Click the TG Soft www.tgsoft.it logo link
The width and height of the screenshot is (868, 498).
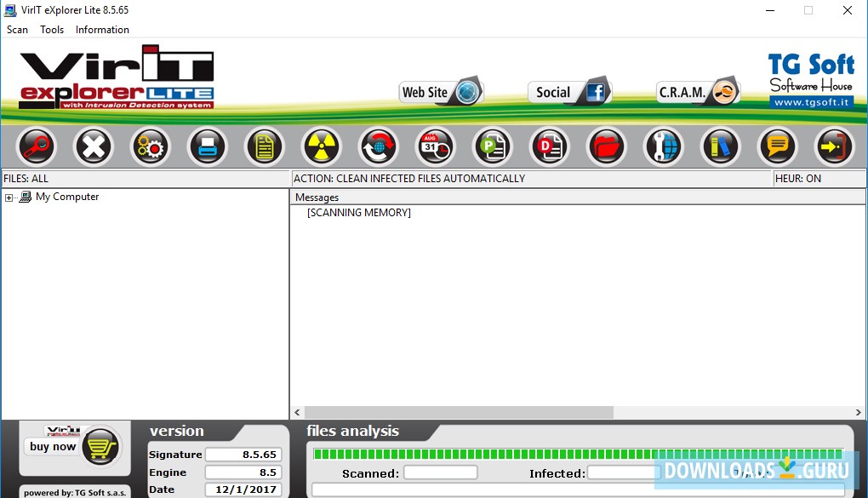pyautogui.click(x=811, y=80)
